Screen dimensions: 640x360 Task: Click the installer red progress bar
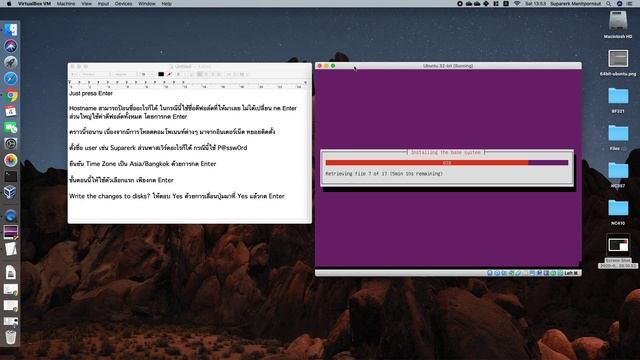pyautogui.click(x=447, y=163)
